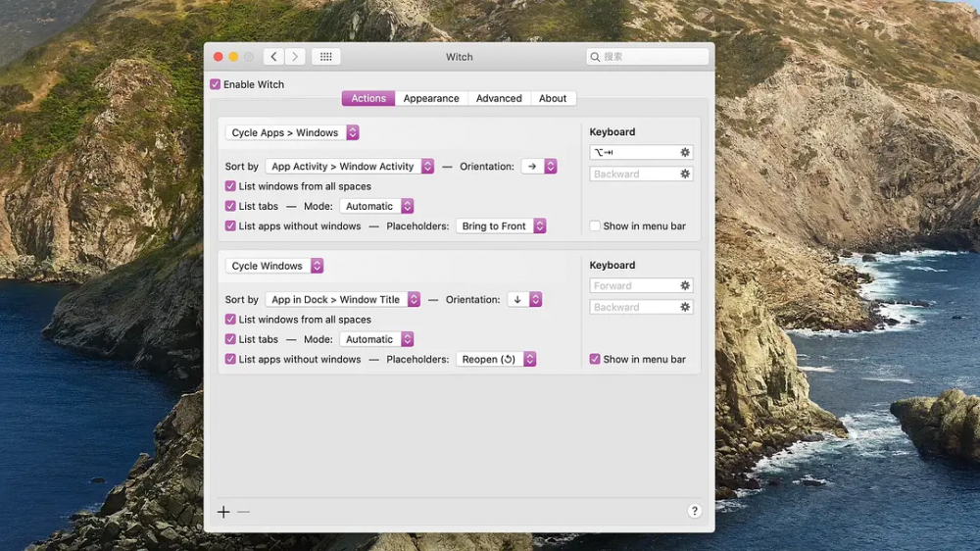Screen dimensions: 980x551
Task: Switch to the Appearance tab
Action: (431, 99)
